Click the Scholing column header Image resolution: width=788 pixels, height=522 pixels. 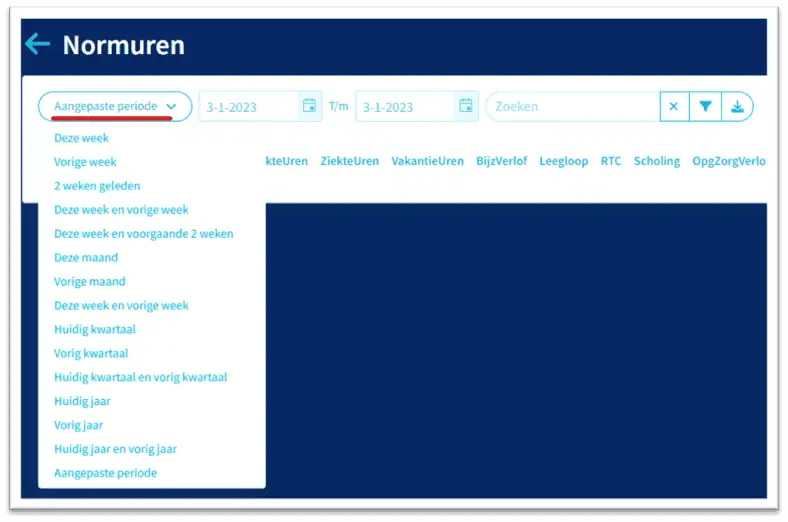coord(657,161)
